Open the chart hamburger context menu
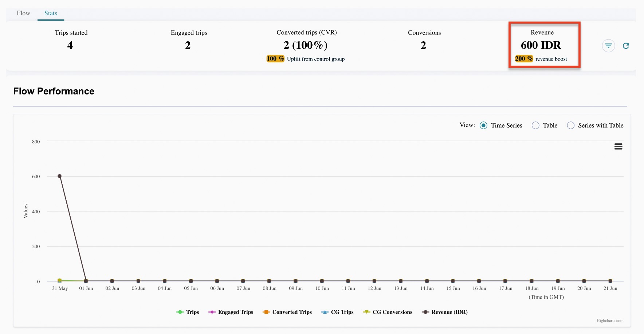The width and height of the screenshot is (644, 334). click(x=618, y=147)
